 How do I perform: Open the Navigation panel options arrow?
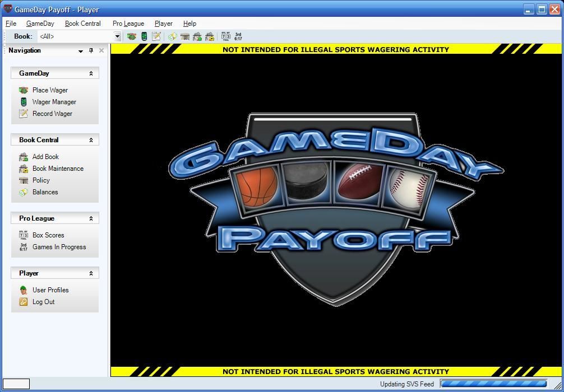[x=81, y=51]
